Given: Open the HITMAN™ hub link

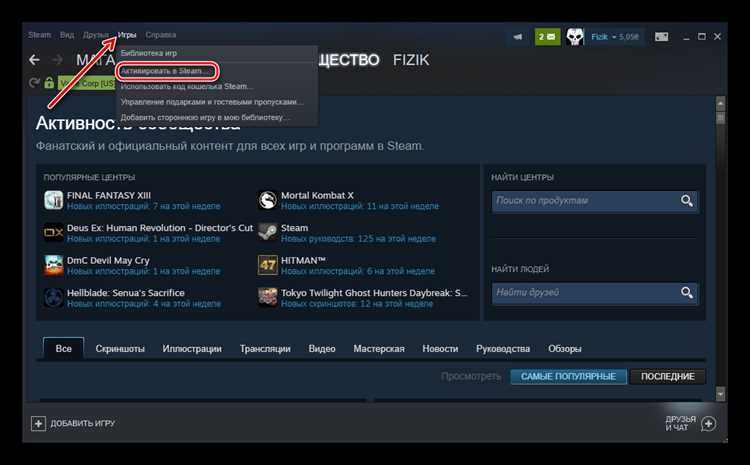Looking at the screenshot, I should [x=303, y=260].
